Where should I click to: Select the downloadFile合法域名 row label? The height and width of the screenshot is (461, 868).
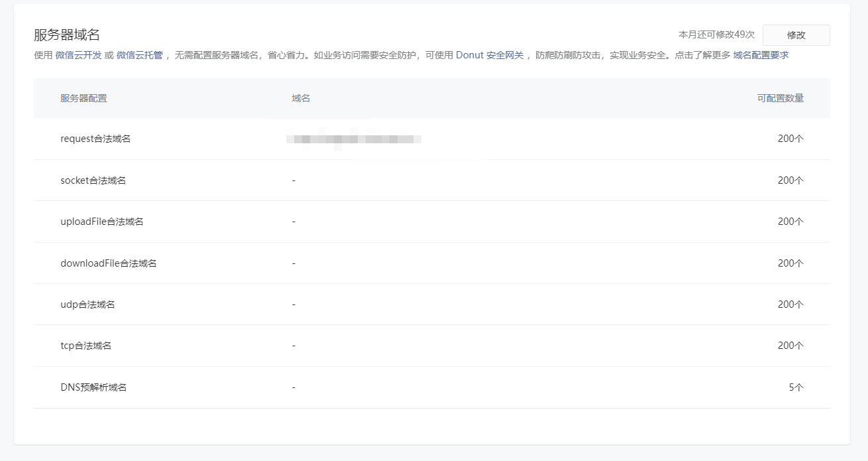click(x=108, y=263)
